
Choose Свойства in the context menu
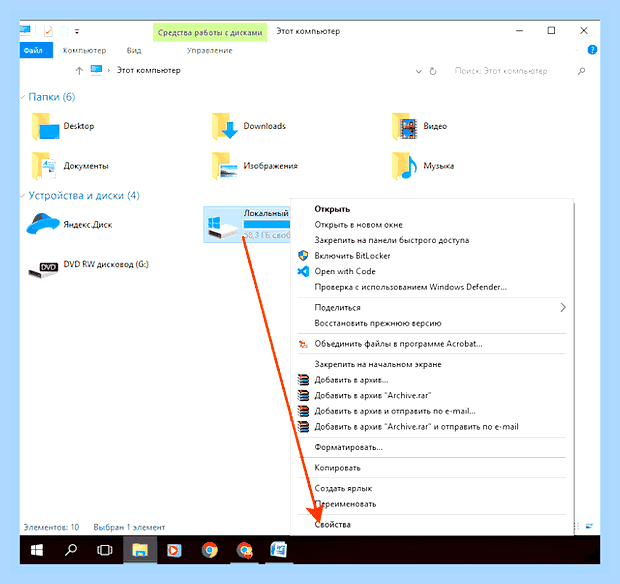333,525
